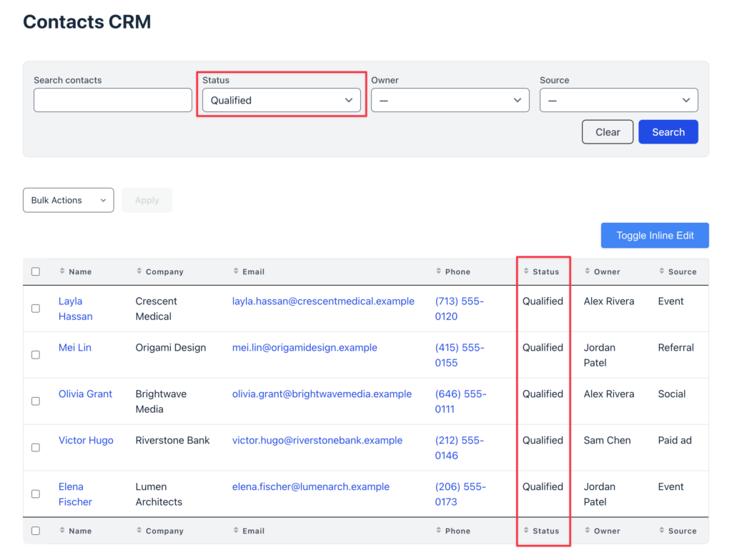Call phone number (415) 555-0155

(460, 355)
